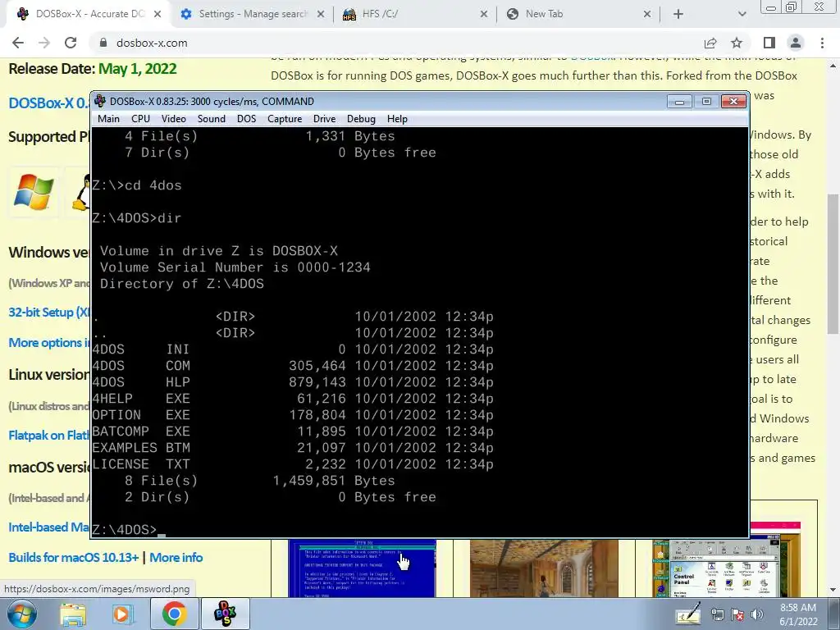The width and height of the screenshot is (840, 630).
Task: Click the DOSBox-X title bar app icon
Action: click(x=100, y=101)
